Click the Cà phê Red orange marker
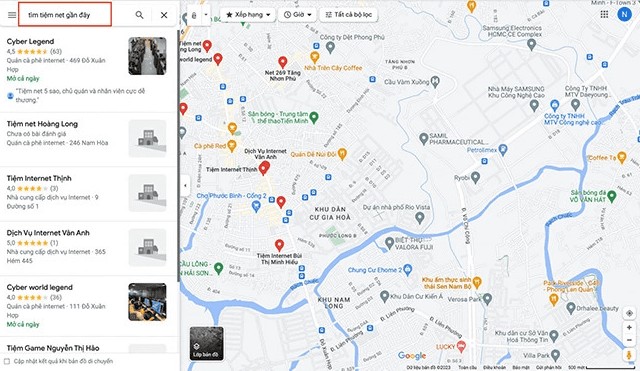This screenshot has height=371, width=640. [231, 145]
